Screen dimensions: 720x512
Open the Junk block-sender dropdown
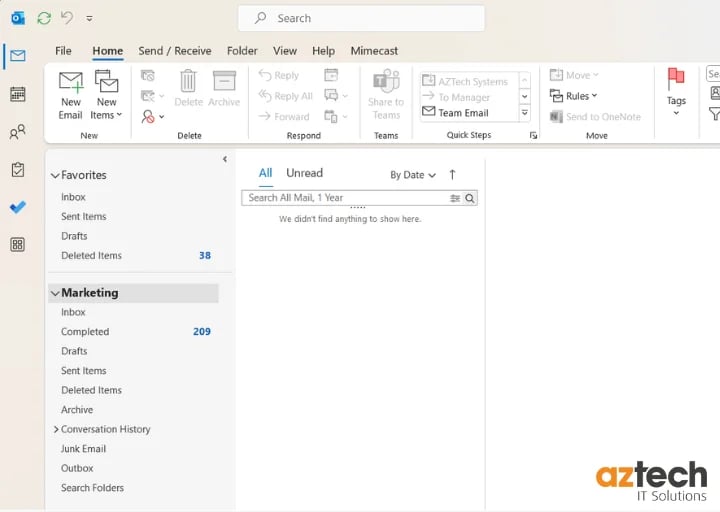(x=152, y=117)
